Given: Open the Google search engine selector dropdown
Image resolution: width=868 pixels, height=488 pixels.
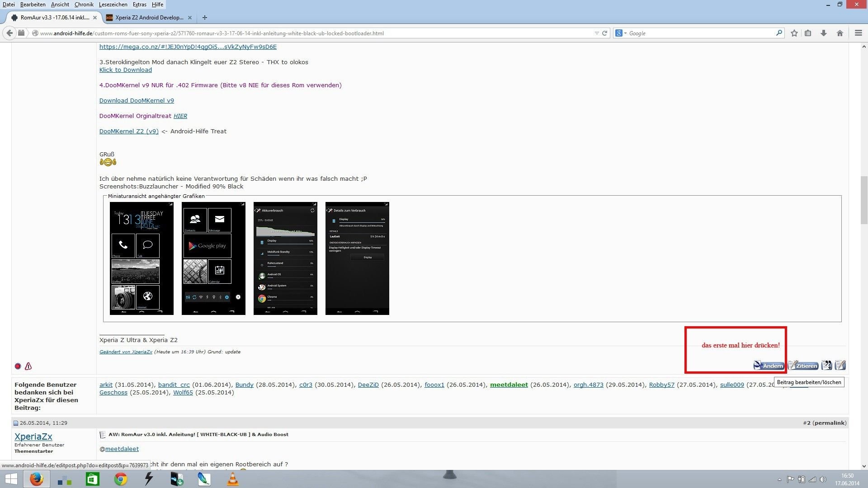Looking at the screenshot, I should coord(621,33).
